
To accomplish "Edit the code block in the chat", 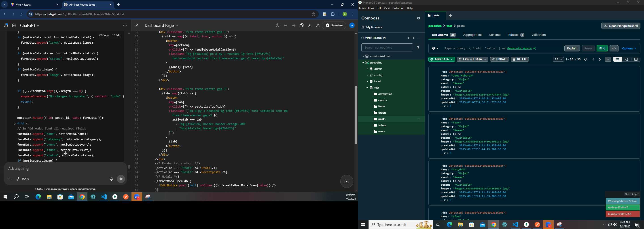I will tap(117, 35).
